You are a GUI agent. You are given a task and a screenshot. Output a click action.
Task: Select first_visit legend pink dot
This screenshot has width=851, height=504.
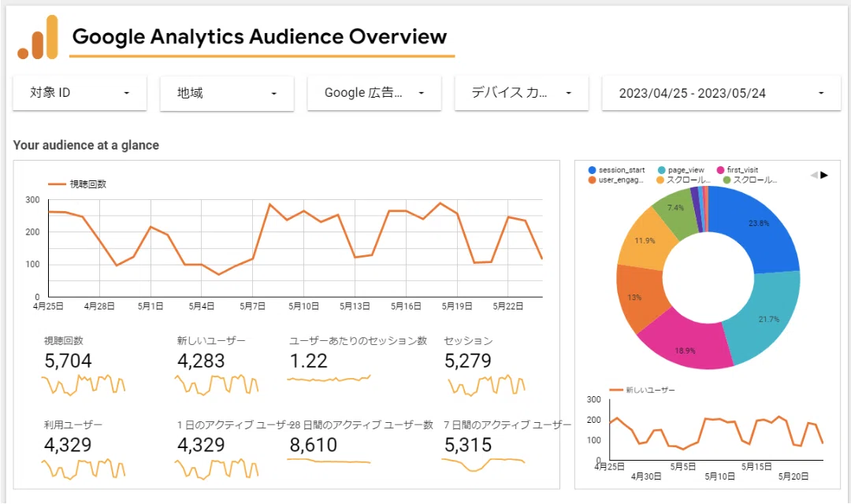[x=721, y=170]
